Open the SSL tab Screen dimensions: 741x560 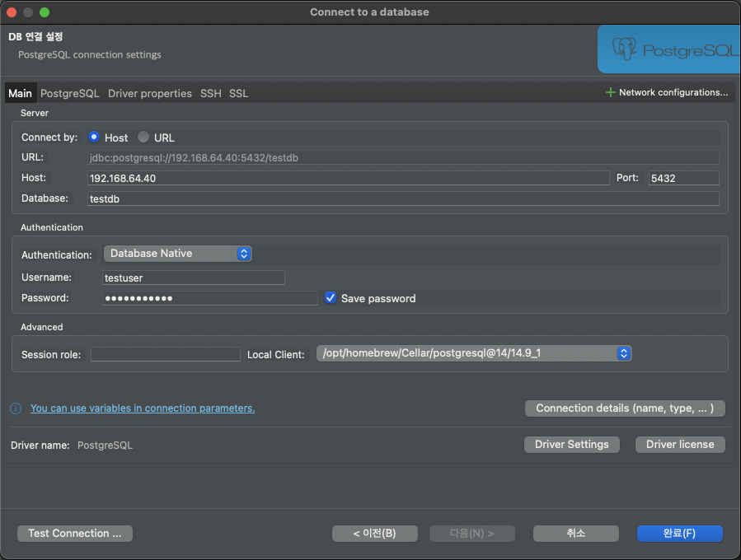pyautogui.click(x=239, y=94)
